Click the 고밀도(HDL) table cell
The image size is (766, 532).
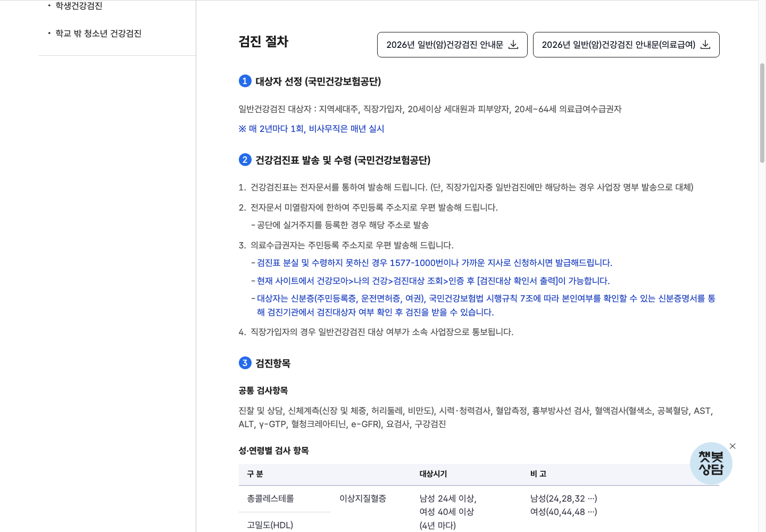270,525
